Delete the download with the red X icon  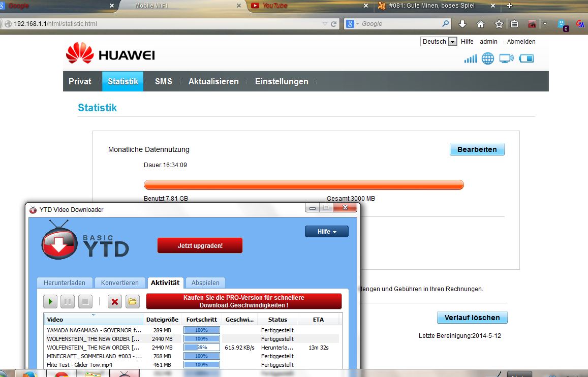pyautogui.click(x=115, y=302)
